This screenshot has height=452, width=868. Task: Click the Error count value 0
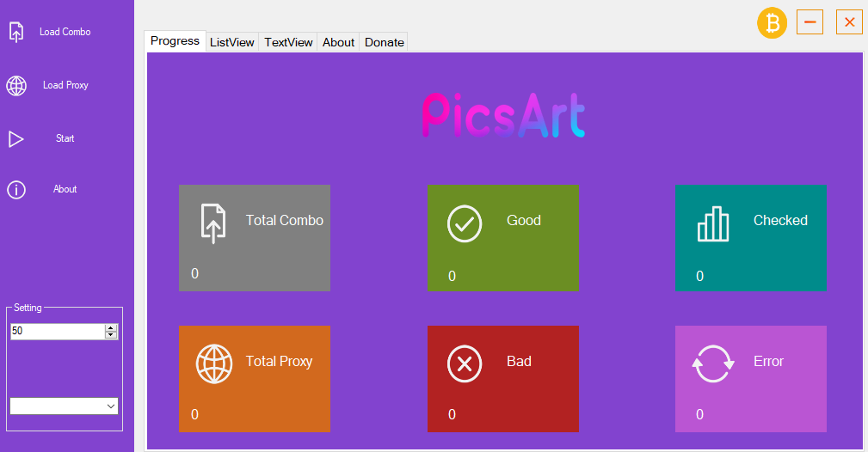pos(699,414)
